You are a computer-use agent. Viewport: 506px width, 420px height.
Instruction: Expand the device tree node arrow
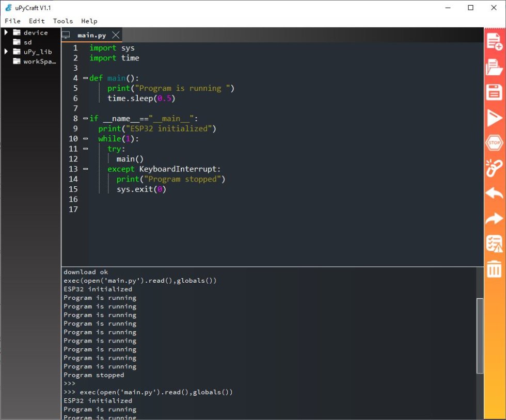click(x=6, y=33)
